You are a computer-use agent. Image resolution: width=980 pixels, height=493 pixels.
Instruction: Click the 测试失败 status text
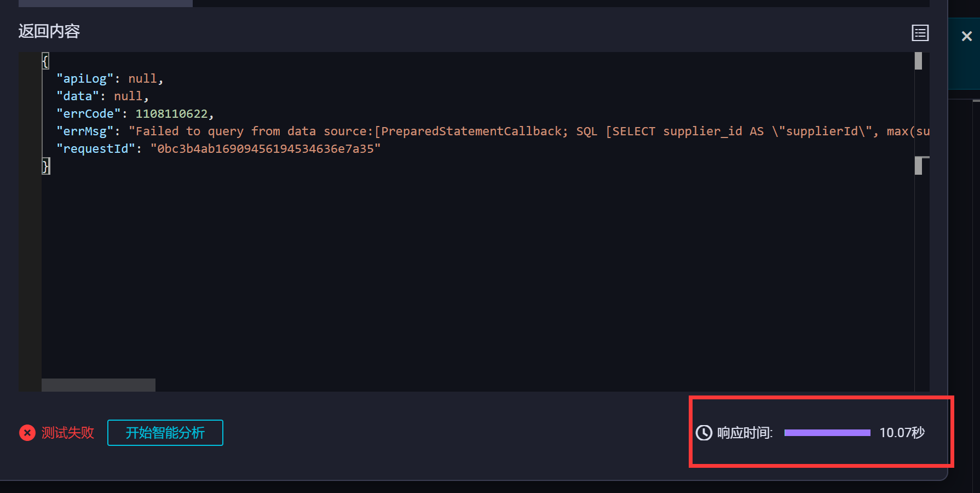(x=68, y=433)
